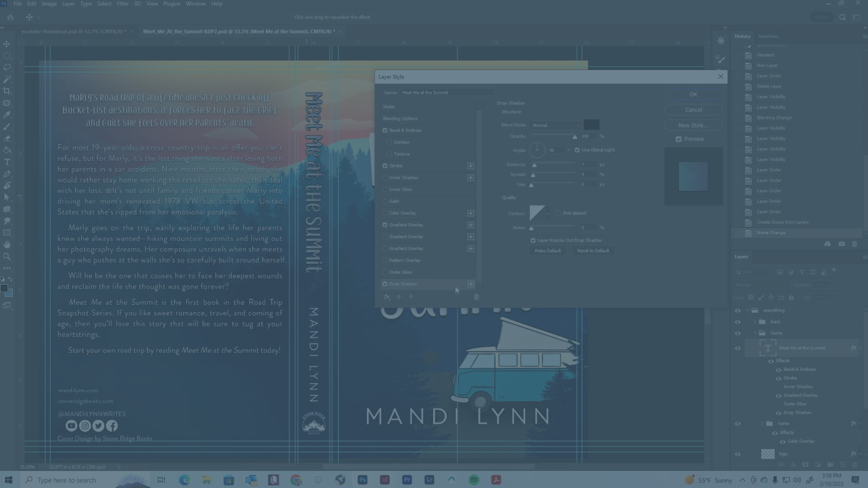
Task: Open the Layer menu
Action: 68,4
